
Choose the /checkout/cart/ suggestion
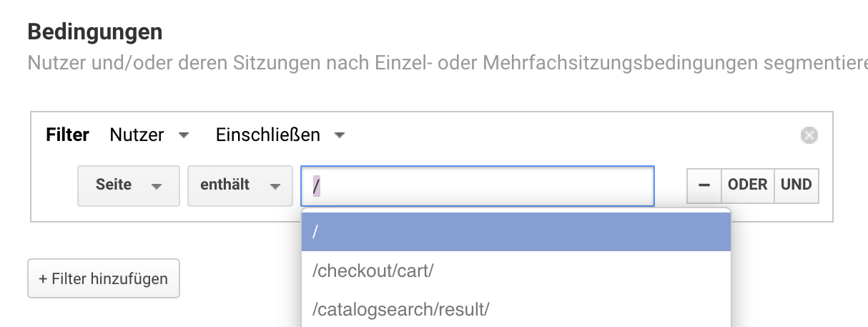516,271
